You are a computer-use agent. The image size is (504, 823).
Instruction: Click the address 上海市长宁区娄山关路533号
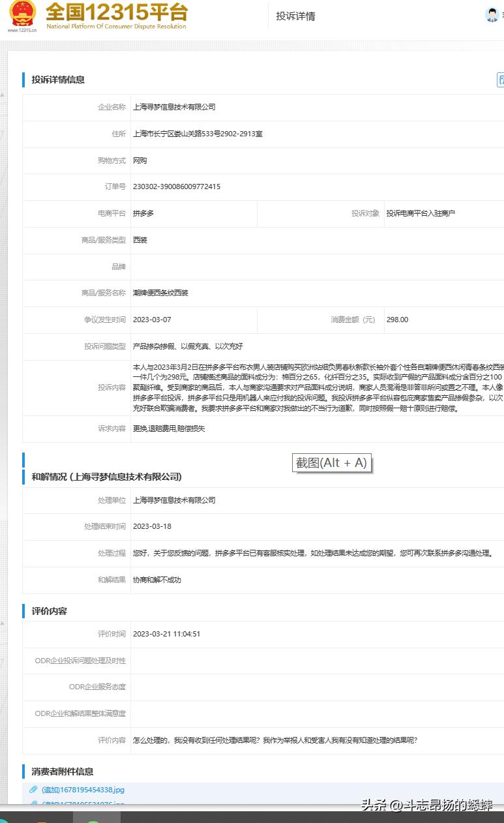pyautogui.click(x=198, y=134)
